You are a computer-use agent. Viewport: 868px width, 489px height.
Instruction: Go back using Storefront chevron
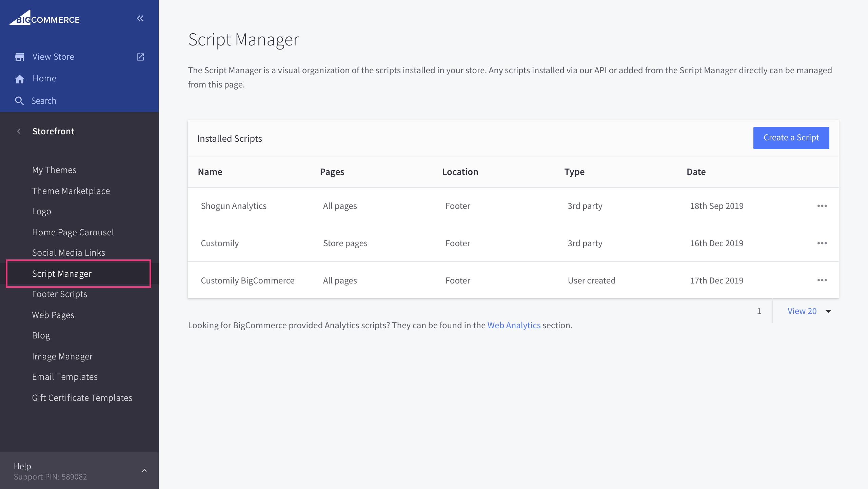click(x=19, y=131)
